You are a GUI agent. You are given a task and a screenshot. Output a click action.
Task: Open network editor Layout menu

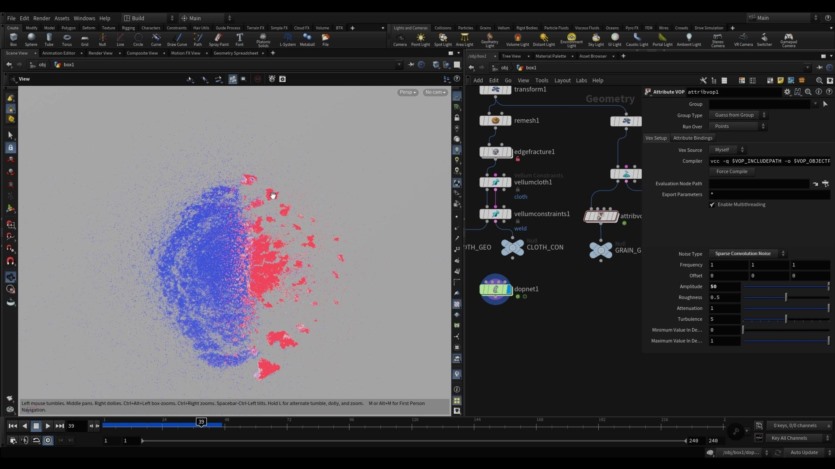(562, 80)
